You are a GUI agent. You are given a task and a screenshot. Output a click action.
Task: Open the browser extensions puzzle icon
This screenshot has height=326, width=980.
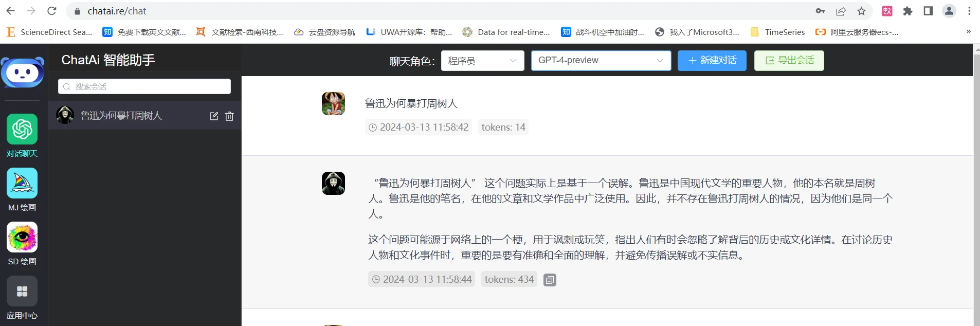pos(908,11)
